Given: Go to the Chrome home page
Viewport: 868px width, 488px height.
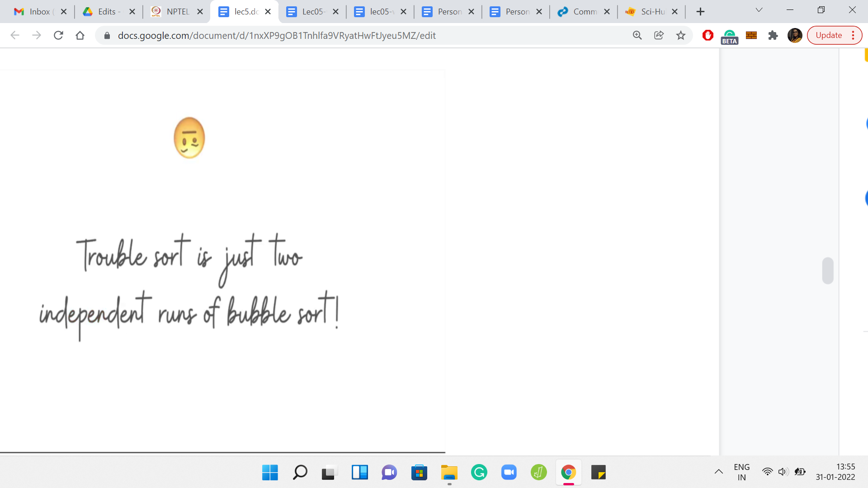Looking at the screenshot, I should pos(80,35).
